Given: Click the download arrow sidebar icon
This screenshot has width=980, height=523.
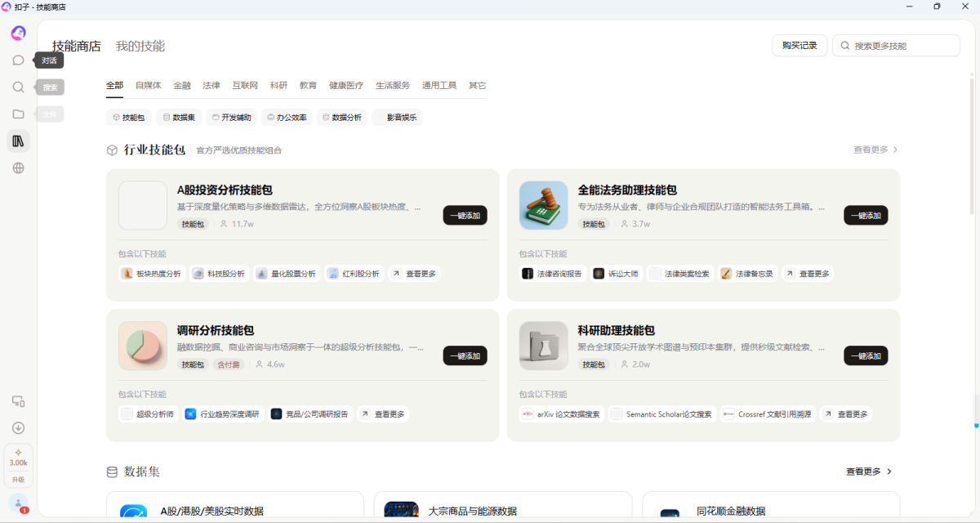Looking at the screenshot, I should point(18,427).
